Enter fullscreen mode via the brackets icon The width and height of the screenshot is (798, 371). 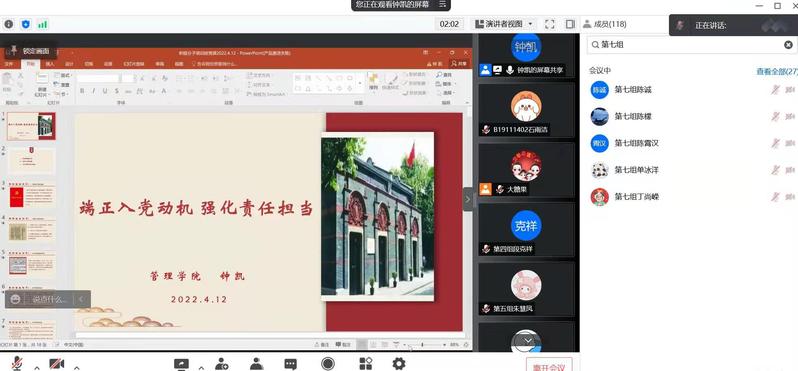pos(550,24)
